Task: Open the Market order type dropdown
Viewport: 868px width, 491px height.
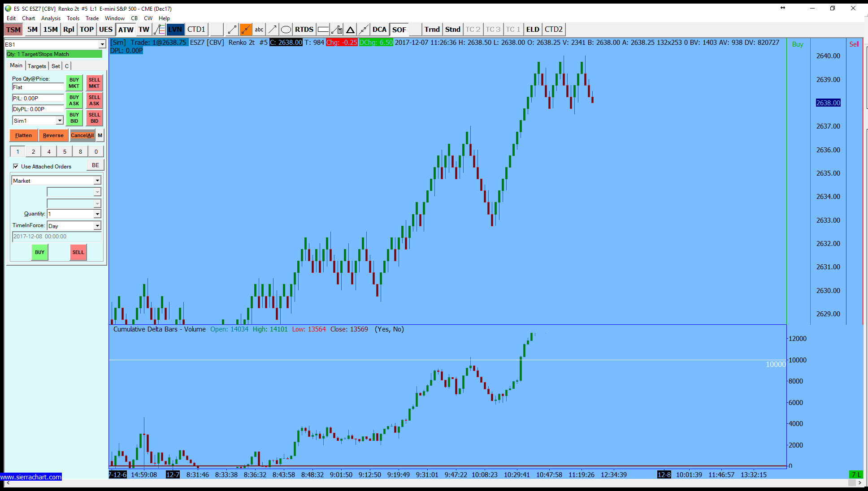Action: click(97, 181)
